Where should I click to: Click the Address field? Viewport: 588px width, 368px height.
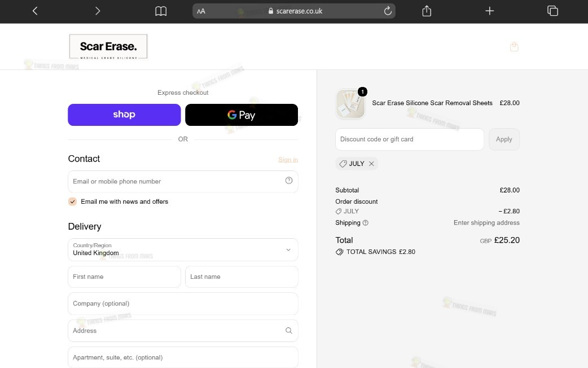pyautogui.click(x=183, y=331)
